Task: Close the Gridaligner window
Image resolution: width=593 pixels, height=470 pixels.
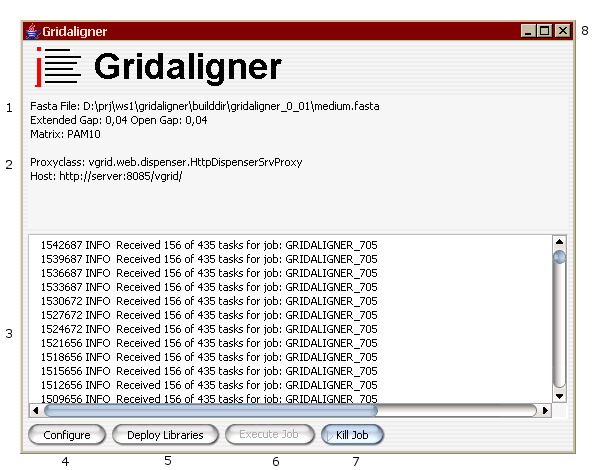Action: click(563, 31)
